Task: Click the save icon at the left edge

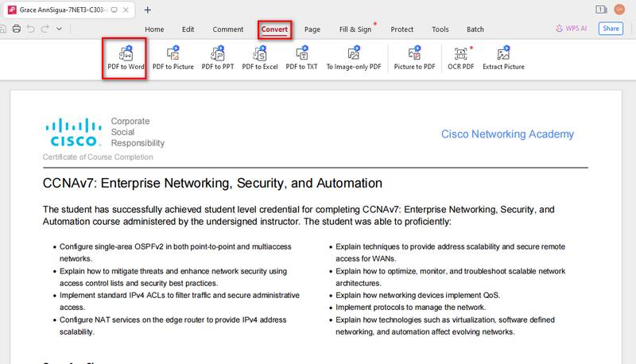Action: click(2, 29)
